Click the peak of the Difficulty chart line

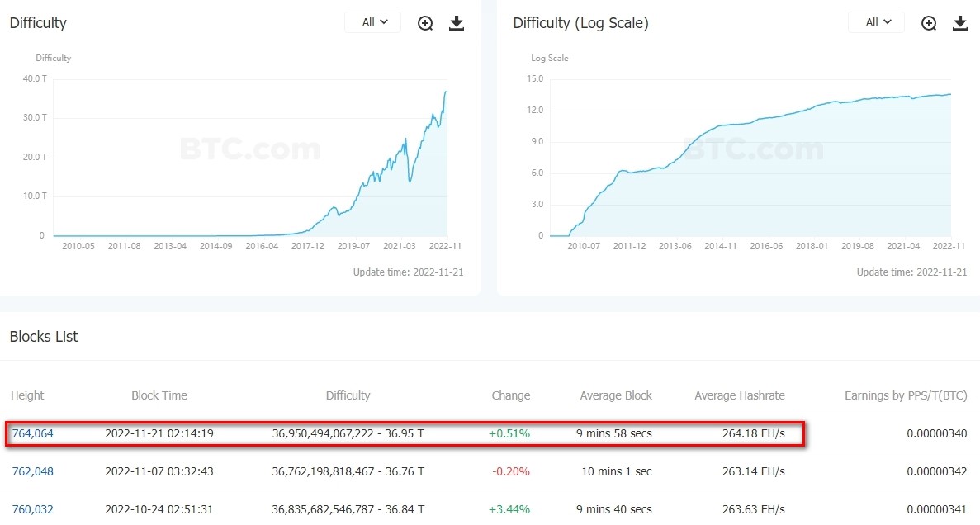click(446, 92)
